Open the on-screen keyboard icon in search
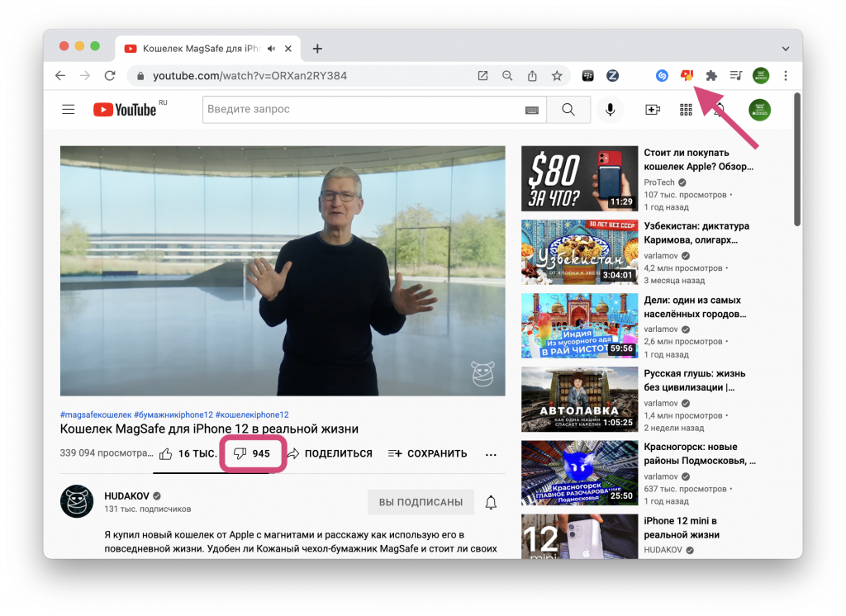 (532, 110)
